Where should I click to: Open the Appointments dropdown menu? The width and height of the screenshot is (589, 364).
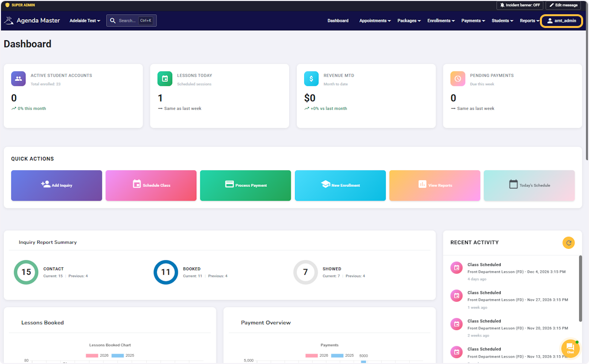click(x=375, y=21)
